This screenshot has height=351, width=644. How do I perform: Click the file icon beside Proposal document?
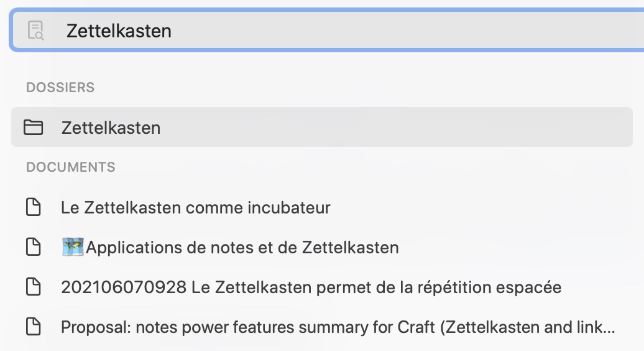pos(34,326)
